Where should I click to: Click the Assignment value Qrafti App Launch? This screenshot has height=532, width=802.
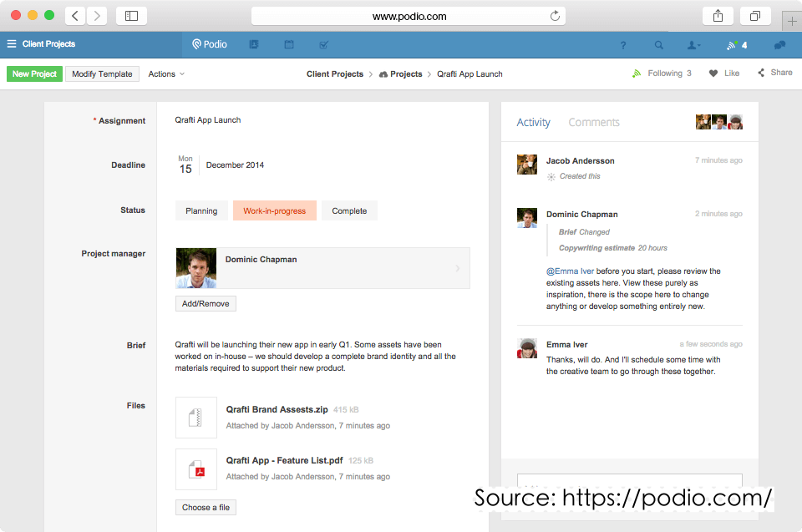[208, 119]
